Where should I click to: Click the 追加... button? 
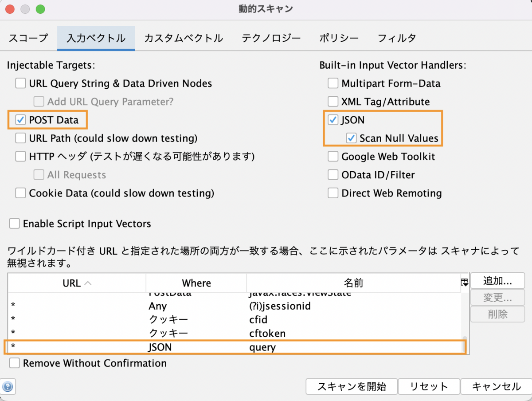pos(497,281)
